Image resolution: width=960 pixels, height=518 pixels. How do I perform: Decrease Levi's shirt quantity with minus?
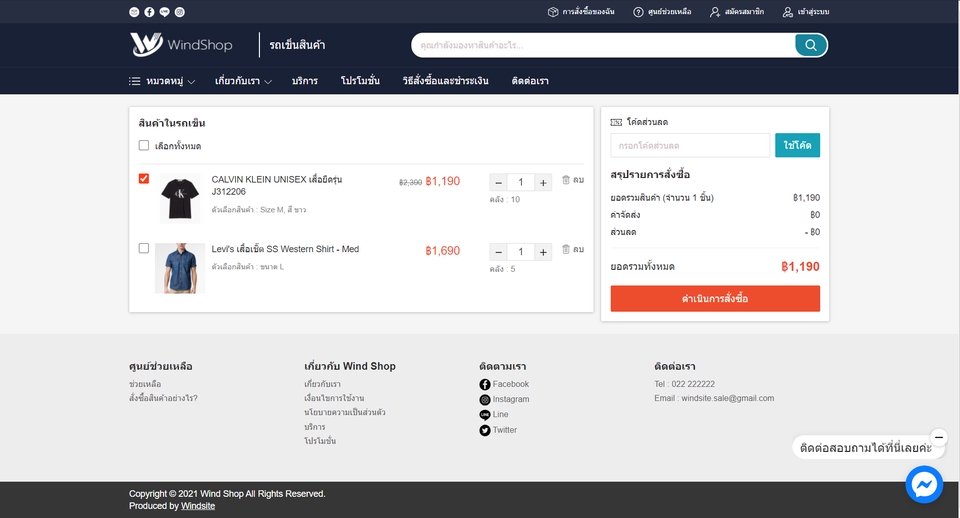[498, 252]
